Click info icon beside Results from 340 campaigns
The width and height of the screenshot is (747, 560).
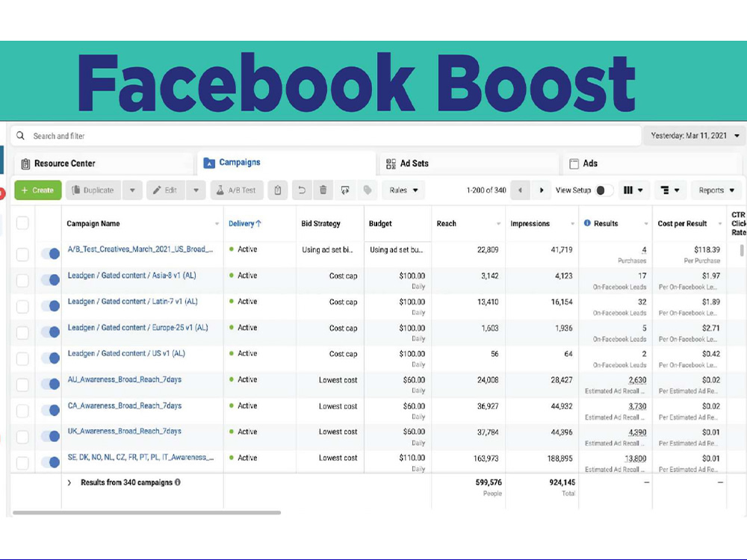(x=178, y=482)
